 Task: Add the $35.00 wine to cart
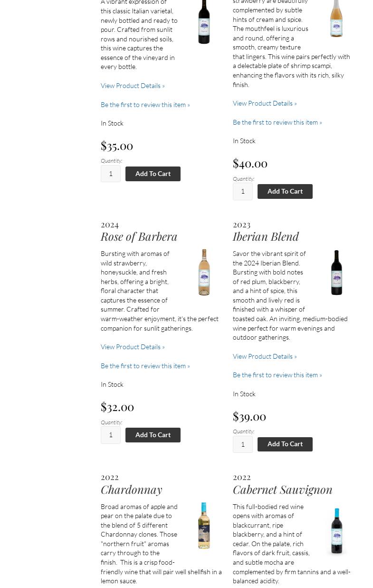[153, 174]
